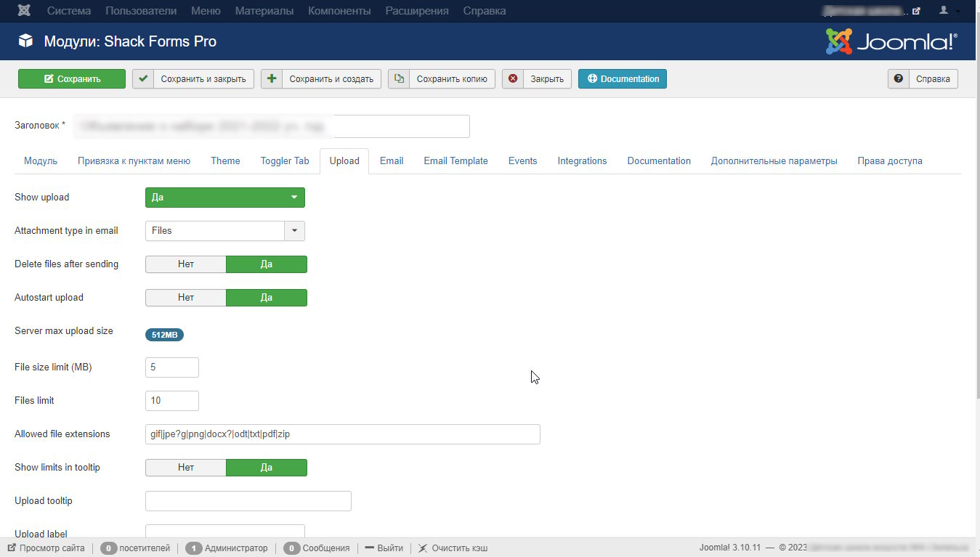The height and width of the screenshot is (557, 980).
Task: Click the Заголовок title input field
Action: click(x=272, y=126)
